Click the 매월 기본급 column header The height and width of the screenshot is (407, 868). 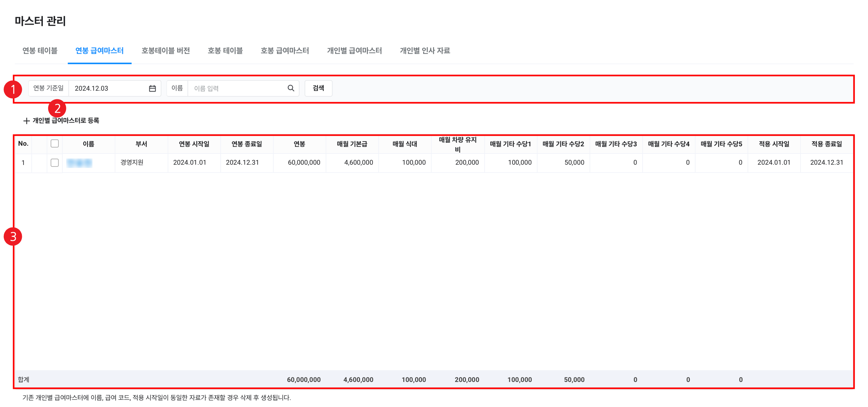coord(352,144)
